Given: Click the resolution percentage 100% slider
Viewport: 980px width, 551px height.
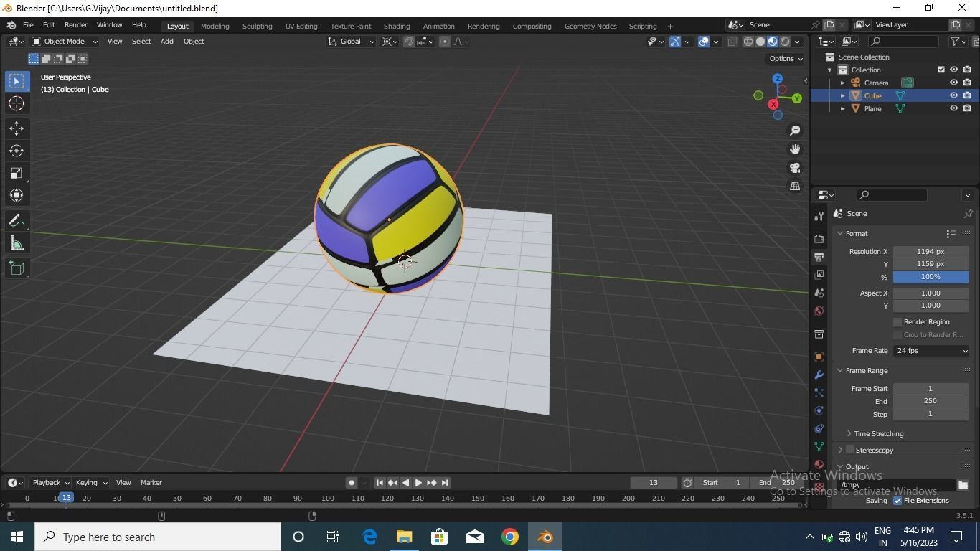Looking at the screenshot, I should (931, 277).
